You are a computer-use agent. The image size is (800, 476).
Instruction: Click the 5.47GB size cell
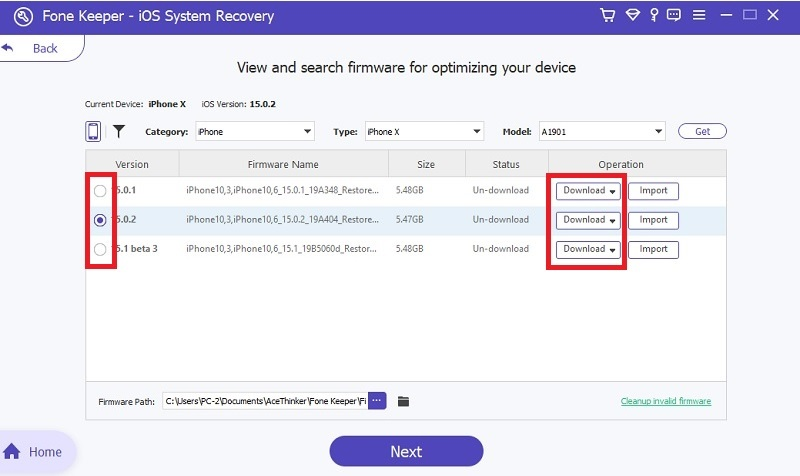point(409,219)
